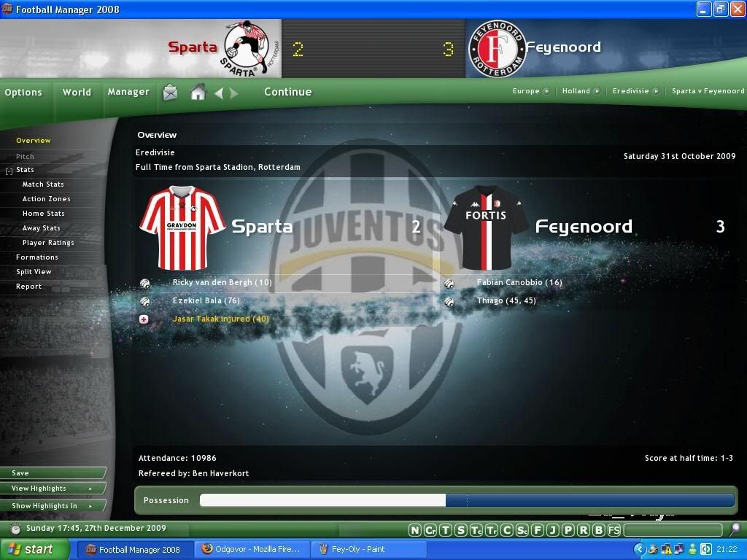
Task: Collapse the Stats tree in sidebar
Action: [x=9, y=171]
